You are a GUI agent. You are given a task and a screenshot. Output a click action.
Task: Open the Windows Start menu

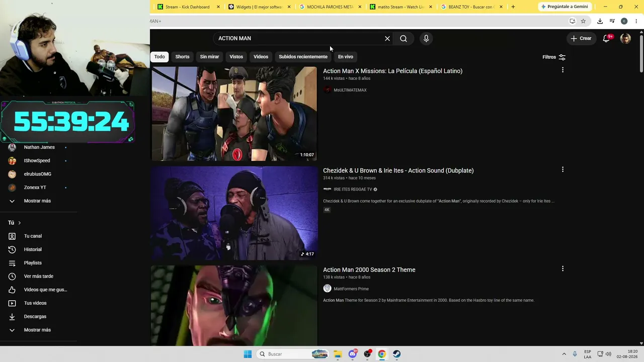(248, 354)
